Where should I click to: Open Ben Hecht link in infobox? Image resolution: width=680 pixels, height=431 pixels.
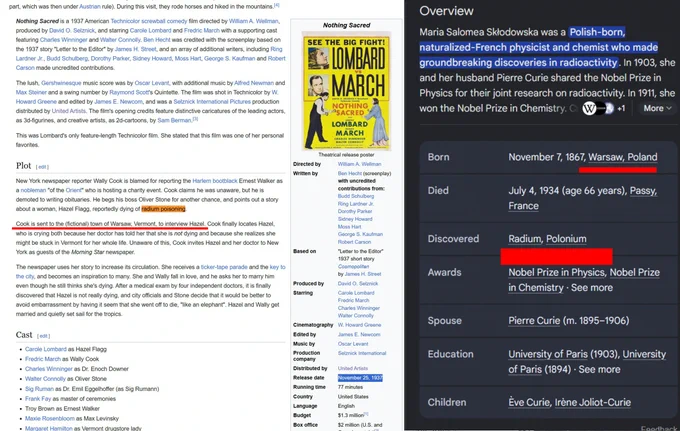(350, 173)
